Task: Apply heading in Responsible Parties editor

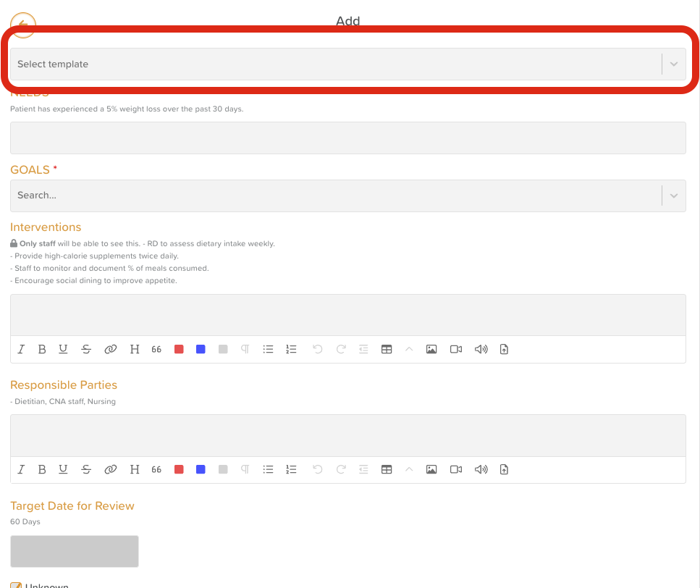Action: pos(135,469)
